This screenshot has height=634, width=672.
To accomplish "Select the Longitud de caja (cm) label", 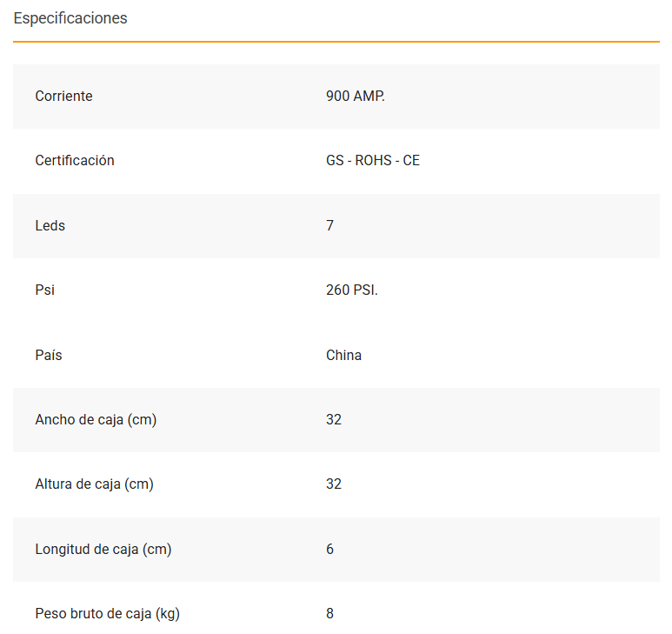I will point(103,550).
